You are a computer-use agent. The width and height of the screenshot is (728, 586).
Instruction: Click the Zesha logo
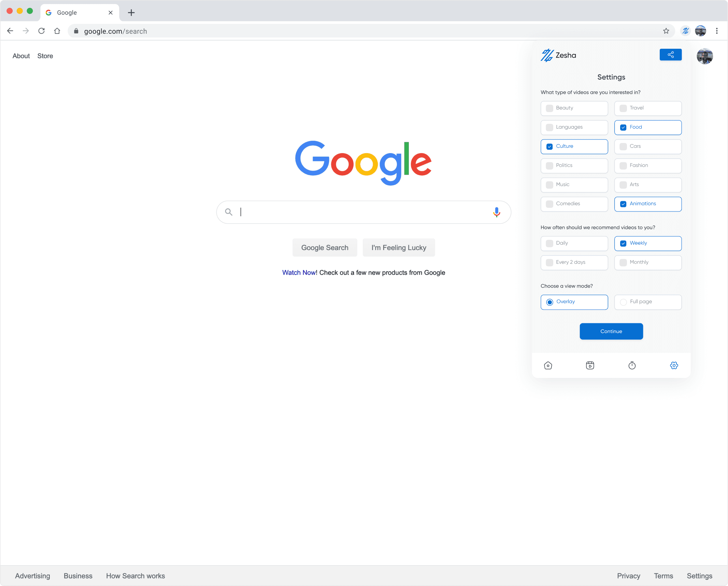(x=558, y=55)
